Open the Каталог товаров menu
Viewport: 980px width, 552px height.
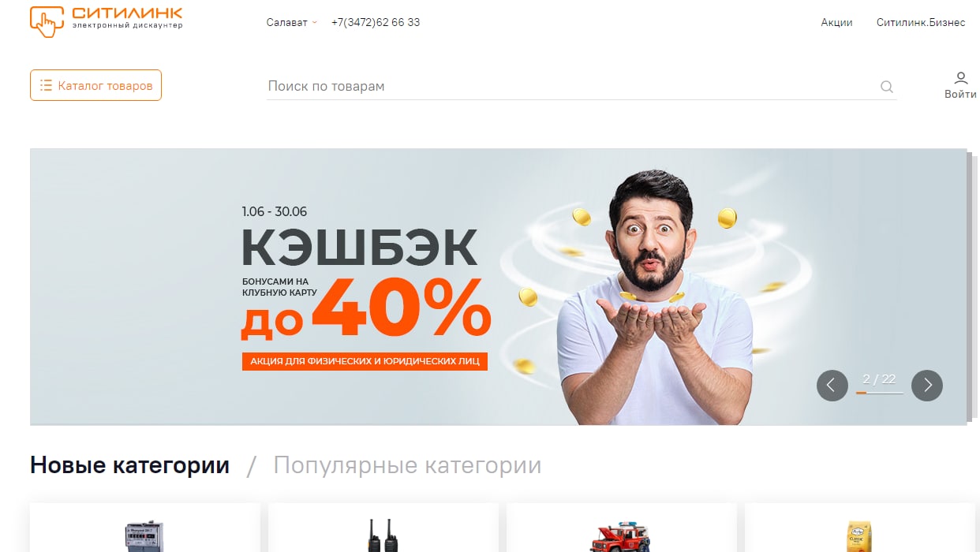tap(95, 85)
